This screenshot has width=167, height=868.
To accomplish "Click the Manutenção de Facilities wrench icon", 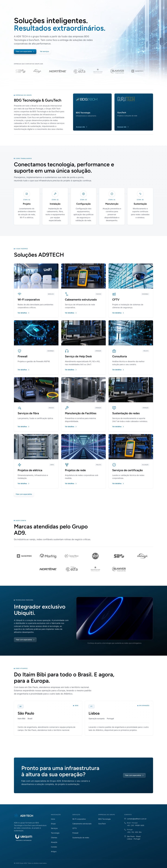I will [x=67, y=408].
